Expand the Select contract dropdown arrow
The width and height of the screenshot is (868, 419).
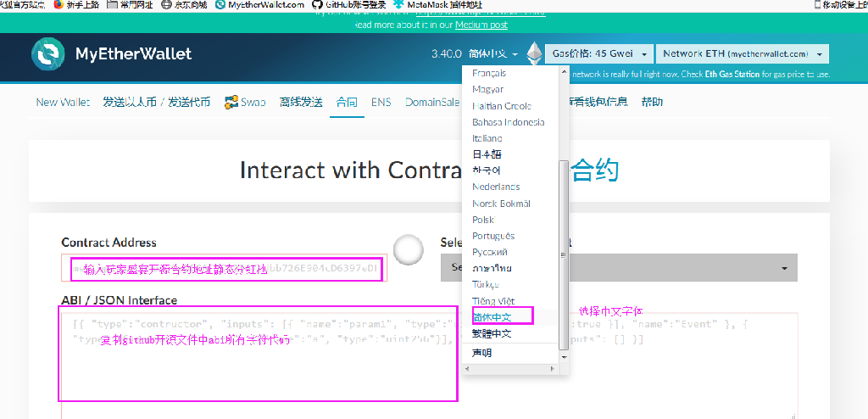pos(784,268)
